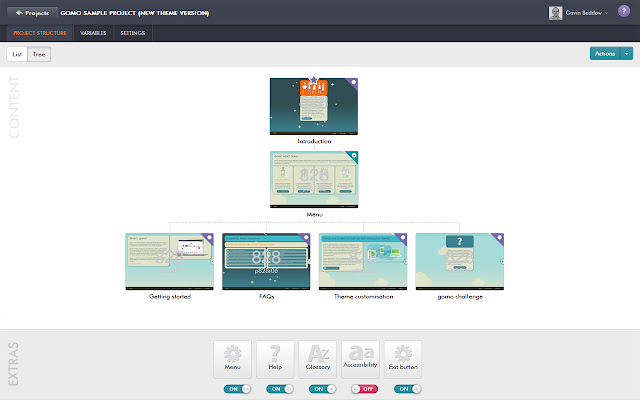Click corner badge on Getting started thumbnail
640x400 pixels.
208,238
